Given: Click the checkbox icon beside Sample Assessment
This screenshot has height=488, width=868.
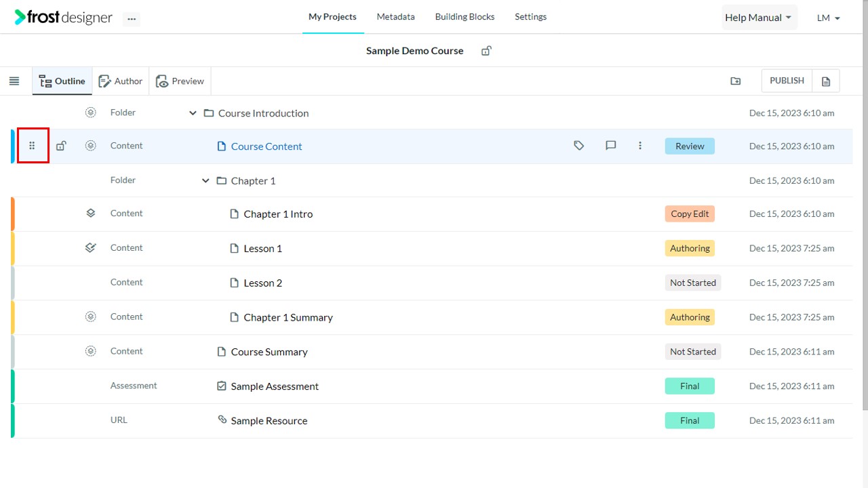Looking at the screenshot, I should [x=221, y=386].
